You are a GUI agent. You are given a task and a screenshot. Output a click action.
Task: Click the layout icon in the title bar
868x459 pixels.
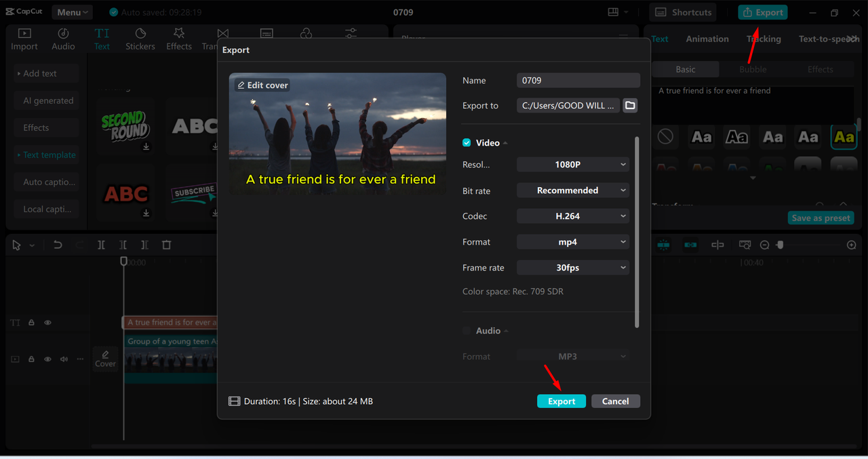coord(613,12)
